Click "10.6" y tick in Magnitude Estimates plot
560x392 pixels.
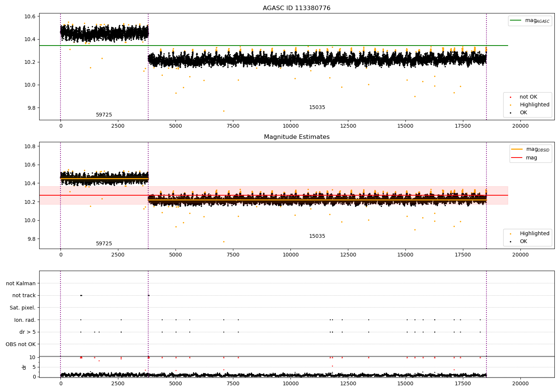[29, 165]
